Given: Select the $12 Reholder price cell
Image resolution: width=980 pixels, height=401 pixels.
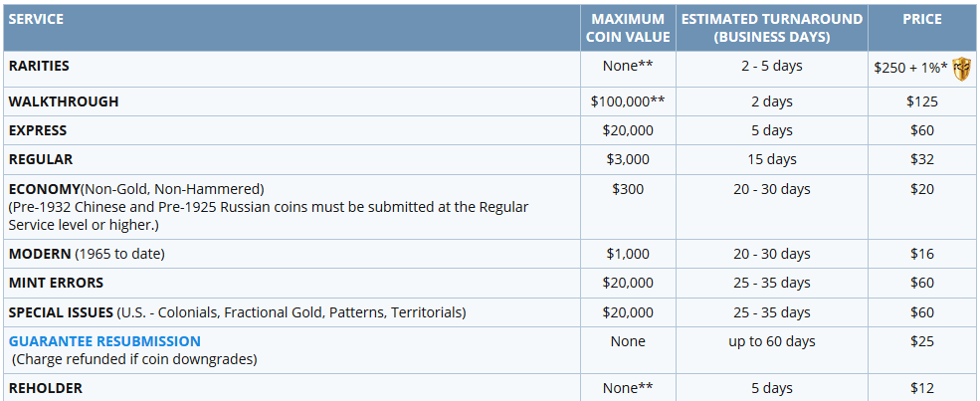Looking at the screenshot, I should coord(922,388).
